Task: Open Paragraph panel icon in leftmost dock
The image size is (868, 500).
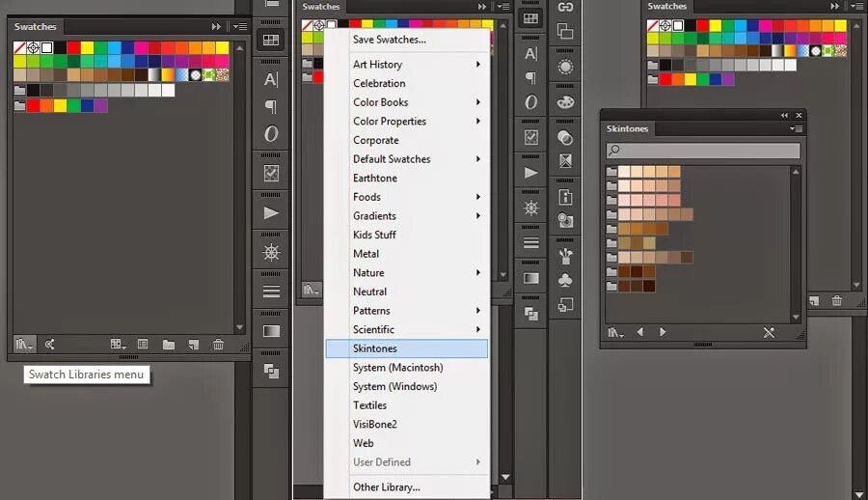Action: click(271, 106)
